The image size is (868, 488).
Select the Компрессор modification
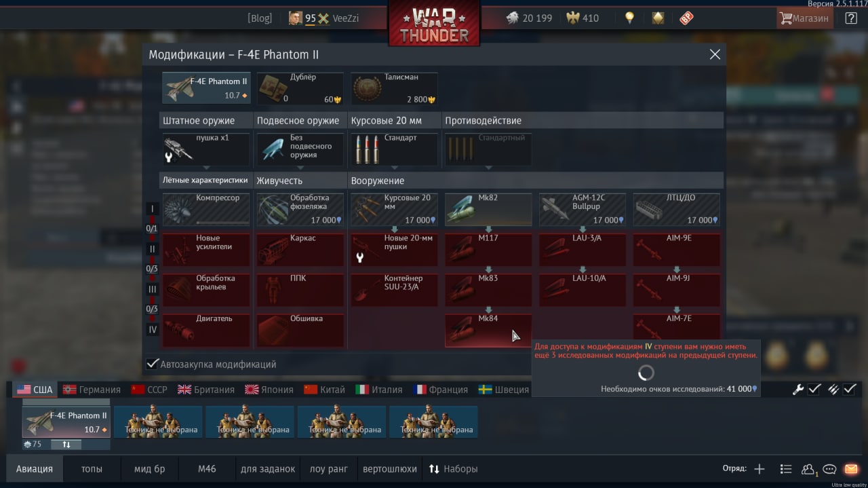coord(206,210)
